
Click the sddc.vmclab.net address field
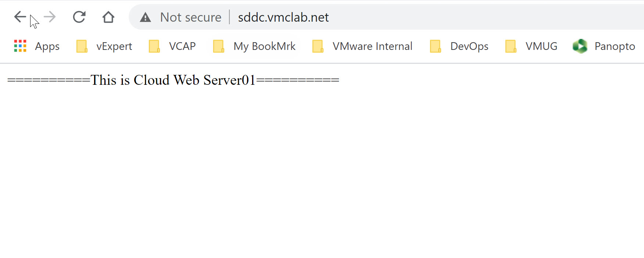click(283, 17)
